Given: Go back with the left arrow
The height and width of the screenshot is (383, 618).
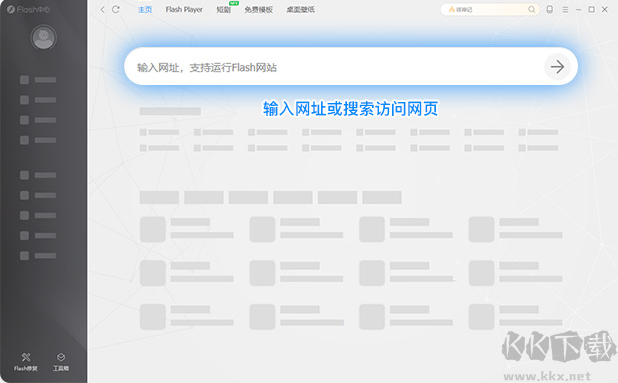Looking at the screenshot, I should 103,9.
